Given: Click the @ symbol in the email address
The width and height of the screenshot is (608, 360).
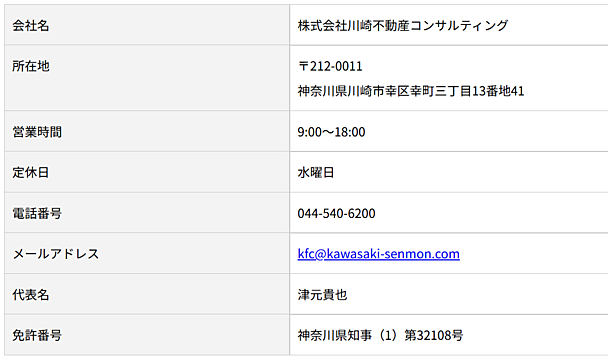Looking at the screenshot, I should click(x=319, y=254).
